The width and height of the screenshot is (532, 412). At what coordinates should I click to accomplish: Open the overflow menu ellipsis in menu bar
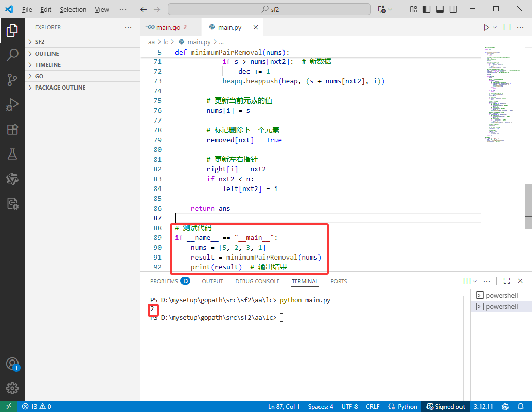[123, 9]
